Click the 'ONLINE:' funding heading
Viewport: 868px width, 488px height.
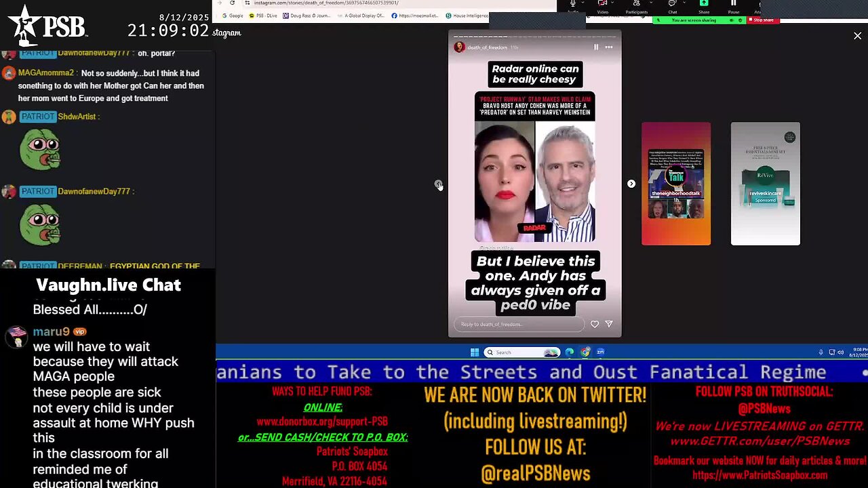pyautogui.click(x=323, y=407)
